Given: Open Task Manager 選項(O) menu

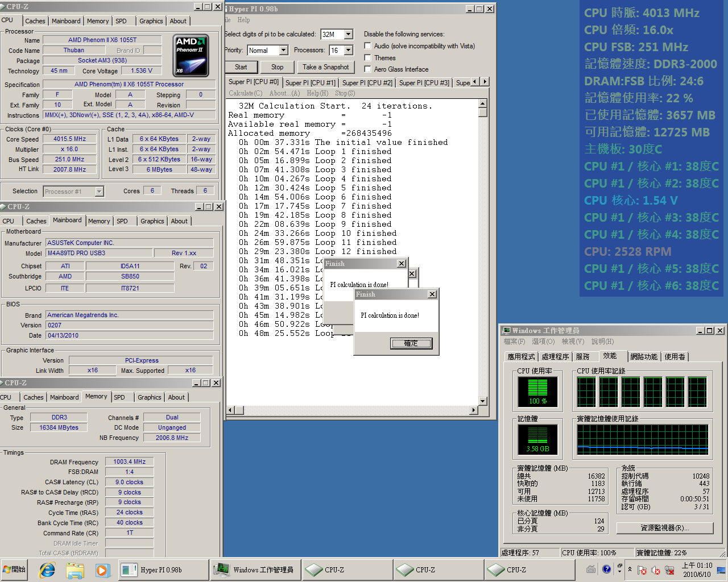Looking at the screenshot, I should click(543, 342).
